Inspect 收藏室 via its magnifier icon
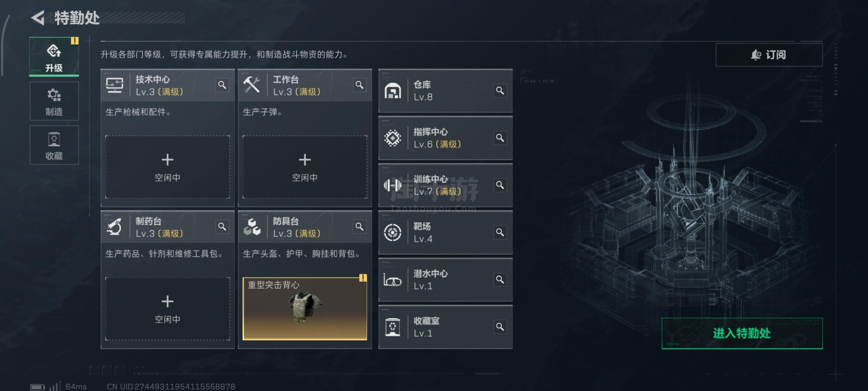Screen dimensions: 868x391 (x=500, y=327)
